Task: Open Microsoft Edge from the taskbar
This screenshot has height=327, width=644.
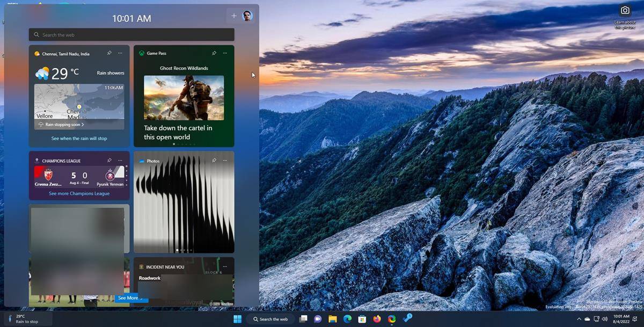Action: (x=347, y=319)
